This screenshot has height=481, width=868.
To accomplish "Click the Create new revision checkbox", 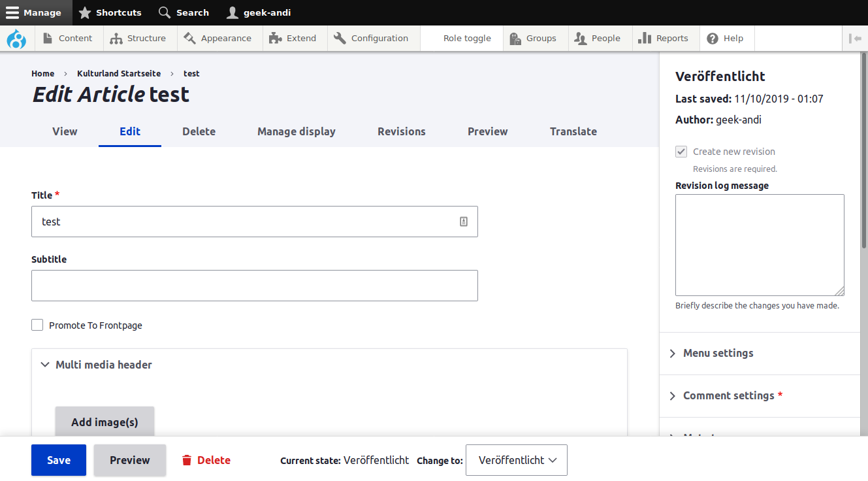I will click(681, 151).
